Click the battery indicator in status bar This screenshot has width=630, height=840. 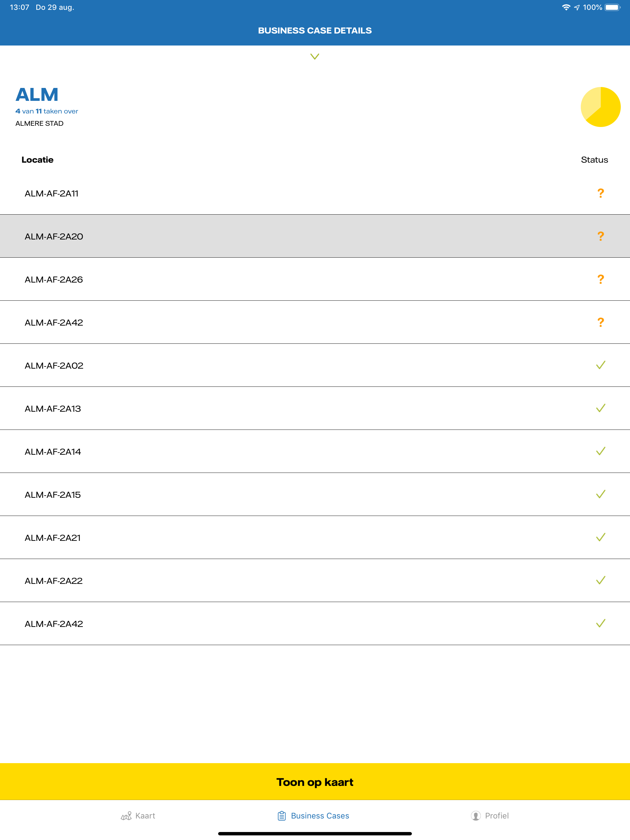(x=612, y=8)
